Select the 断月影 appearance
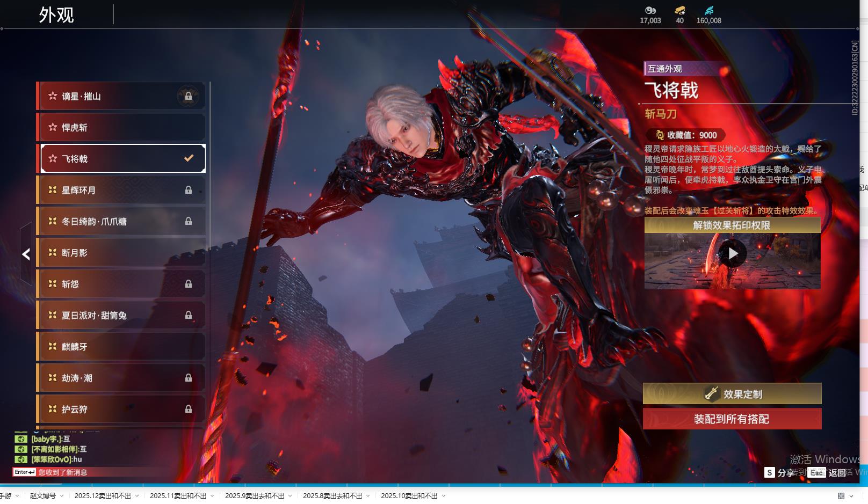 click(x=121, y=252)
